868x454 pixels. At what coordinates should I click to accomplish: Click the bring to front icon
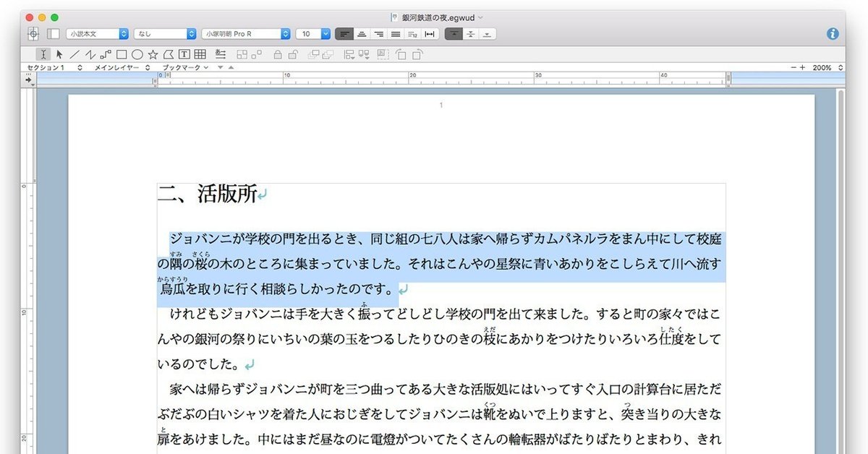tap(314, 53)
